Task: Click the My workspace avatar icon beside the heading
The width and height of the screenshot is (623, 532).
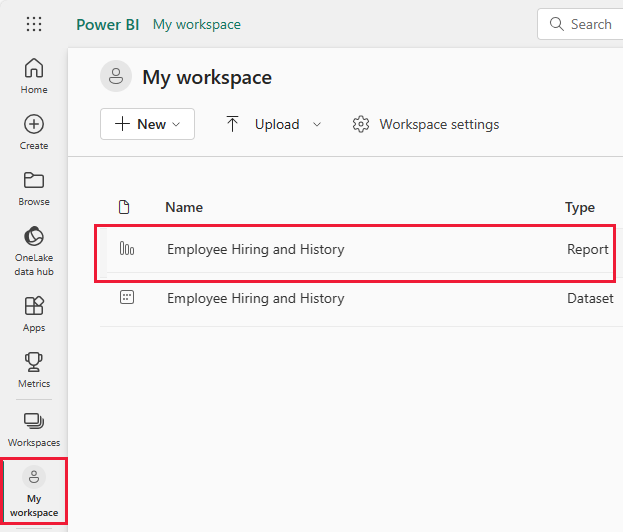Action: point(116,76)
